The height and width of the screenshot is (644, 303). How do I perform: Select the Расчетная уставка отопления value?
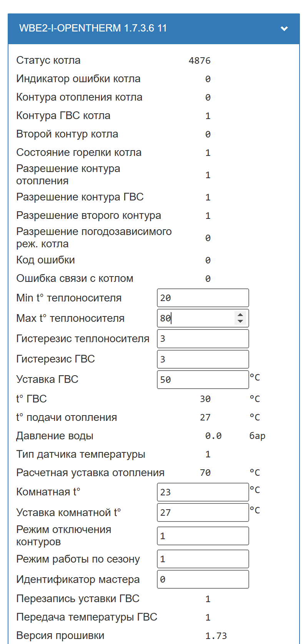205,473
